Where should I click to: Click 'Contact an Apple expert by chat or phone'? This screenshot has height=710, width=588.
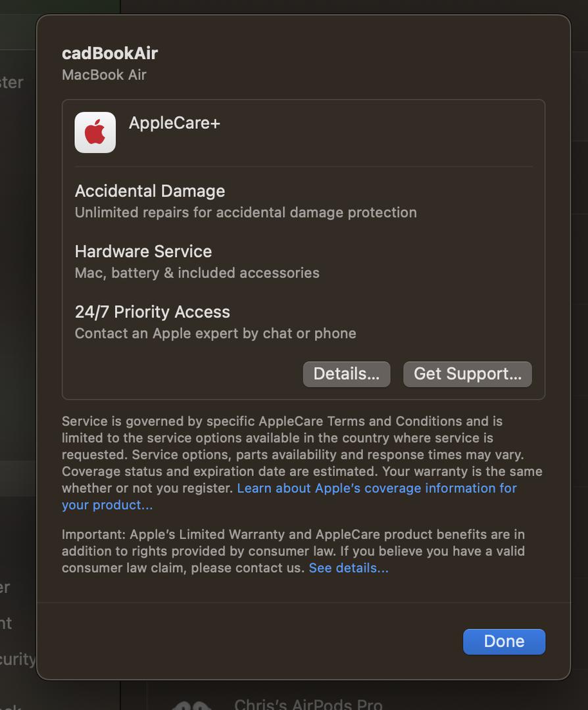tap(215, 333)
